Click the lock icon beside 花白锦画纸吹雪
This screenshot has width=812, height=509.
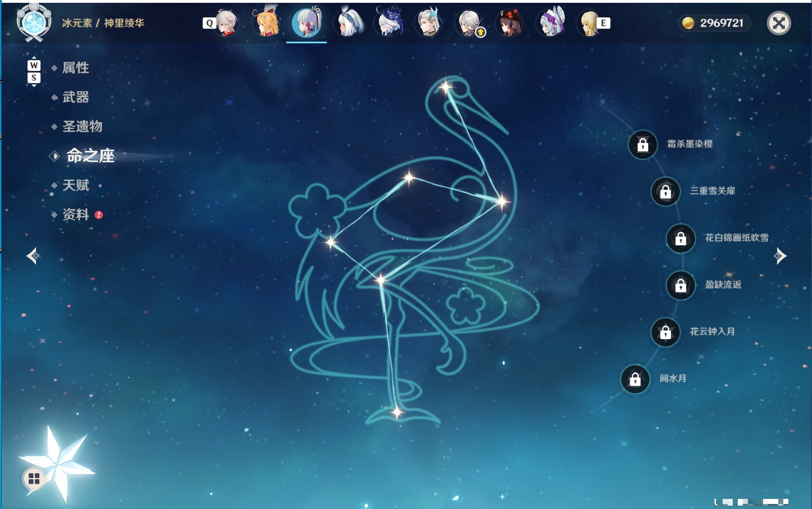[681, 238]
